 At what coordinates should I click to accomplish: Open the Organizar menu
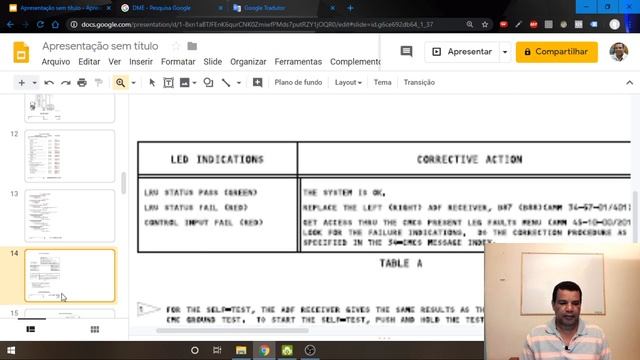248,62
